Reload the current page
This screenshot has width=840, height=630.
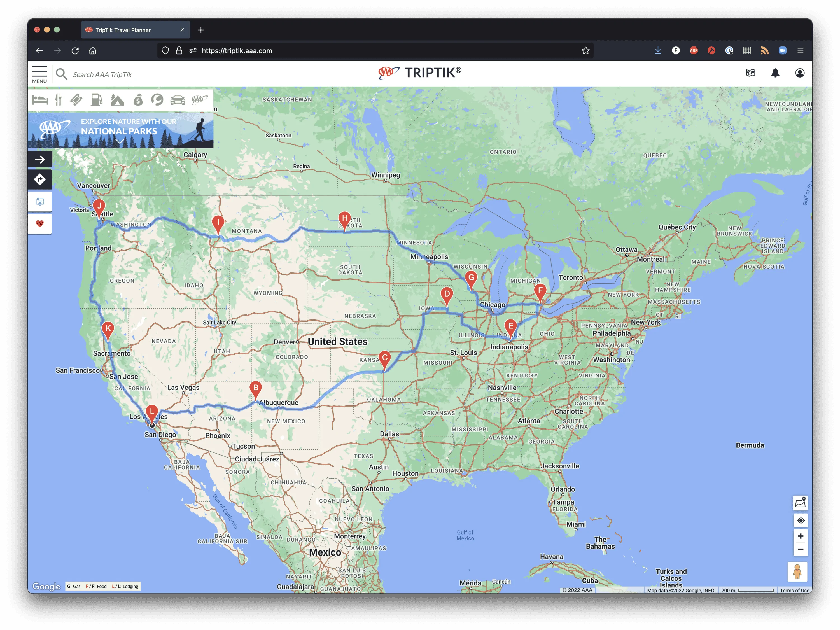(75, 50)
